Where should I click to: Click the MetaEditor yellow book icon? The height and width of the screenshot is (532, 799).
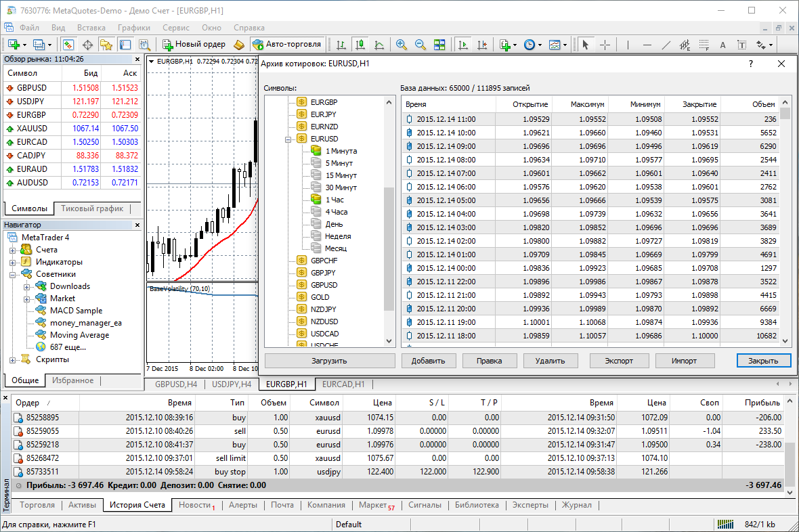239,45
